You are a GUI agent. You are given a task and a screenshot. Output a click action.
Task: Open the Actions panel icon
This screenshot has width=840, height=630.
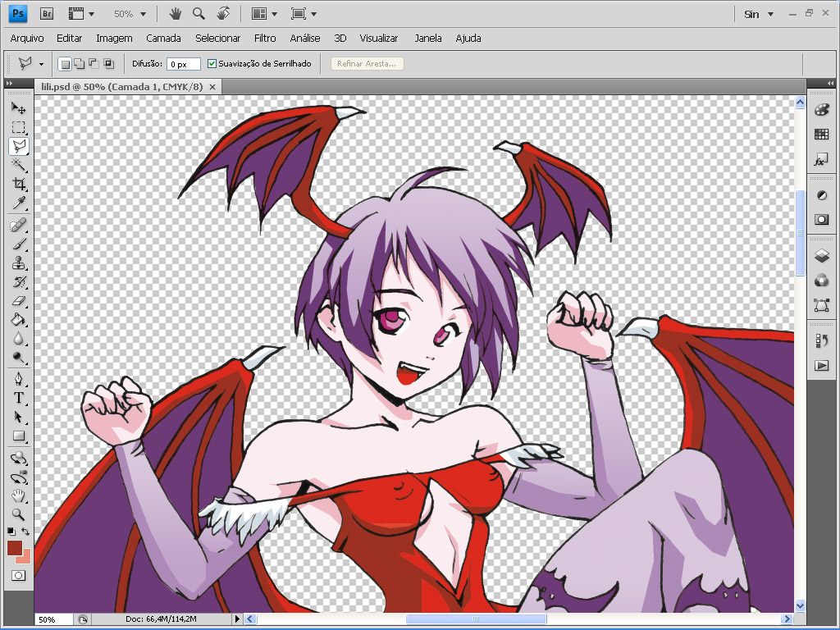[821, 365]
